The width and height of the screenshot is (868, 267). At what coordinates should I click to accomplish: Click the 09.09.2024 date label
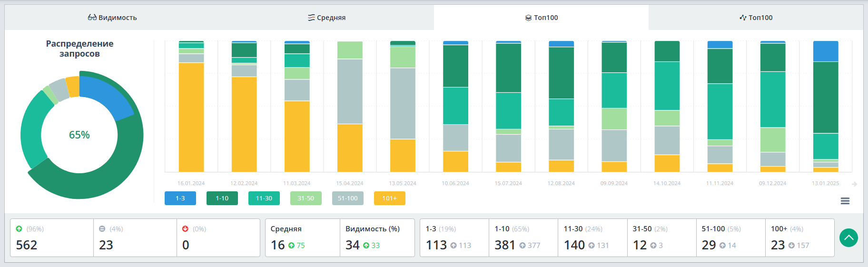tap(614, 183)
